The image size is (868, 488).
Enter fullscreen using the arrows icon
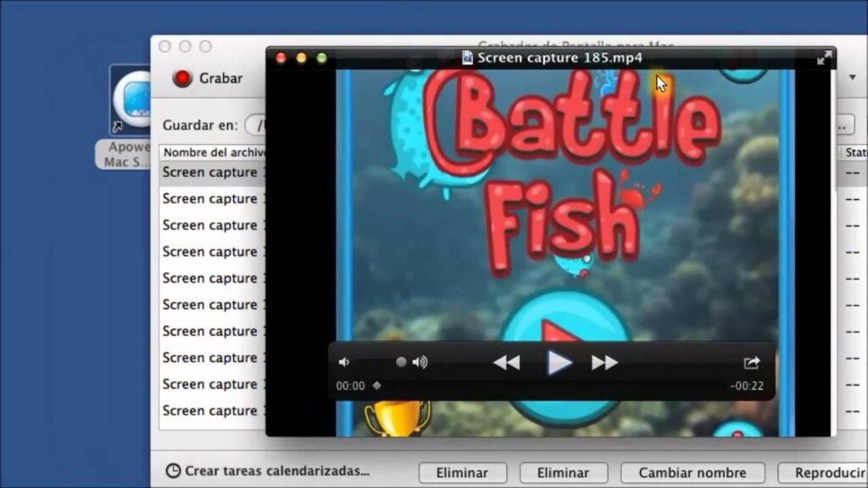coord(824,58)
